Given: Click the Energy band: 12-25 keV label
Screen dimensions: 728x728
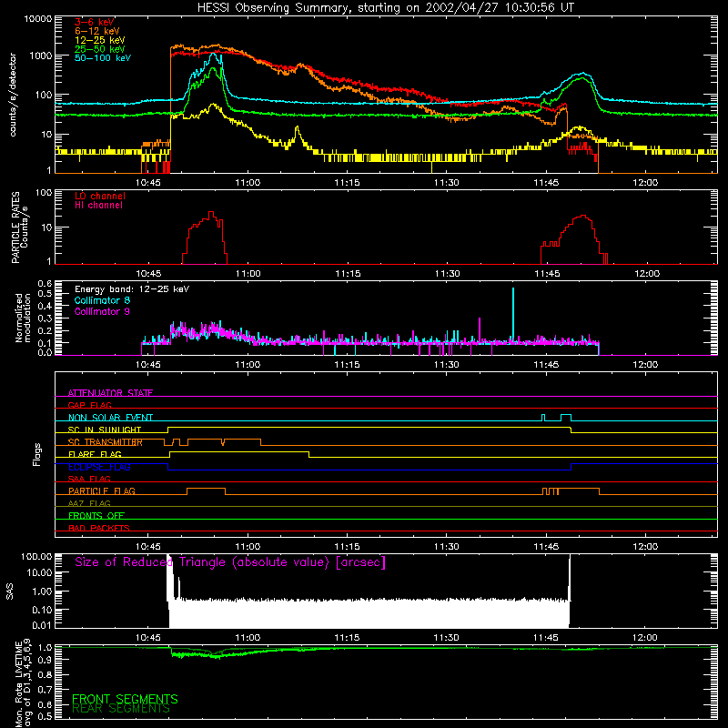Looking at the screenshot, I should (132, 289).
